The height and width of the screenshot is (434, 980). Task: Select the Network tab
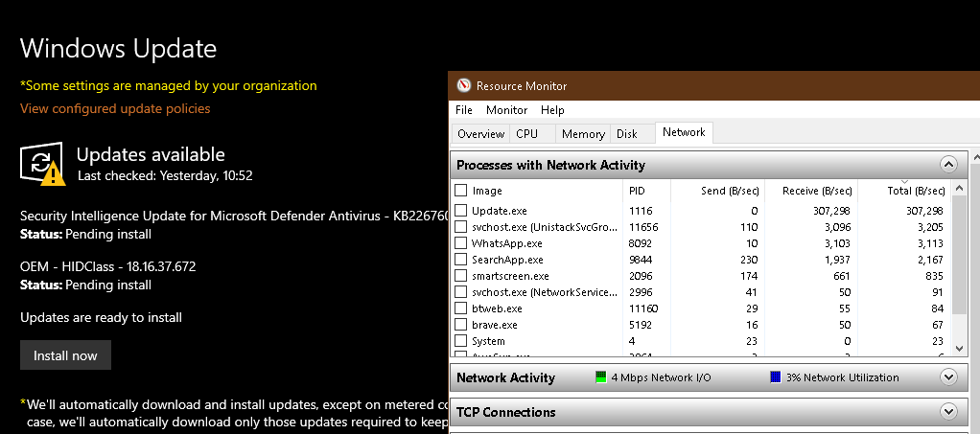pyautogui.click(x=684, y=132)
